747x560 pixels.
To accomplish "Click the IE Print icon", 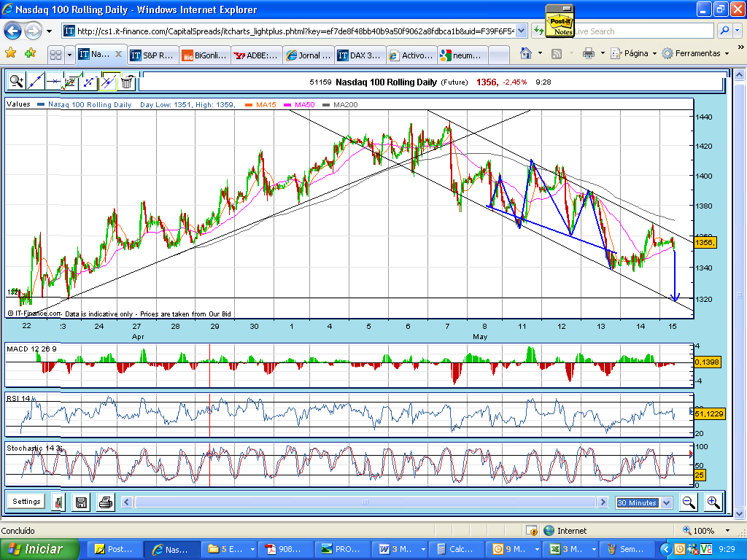I will 589,53.
